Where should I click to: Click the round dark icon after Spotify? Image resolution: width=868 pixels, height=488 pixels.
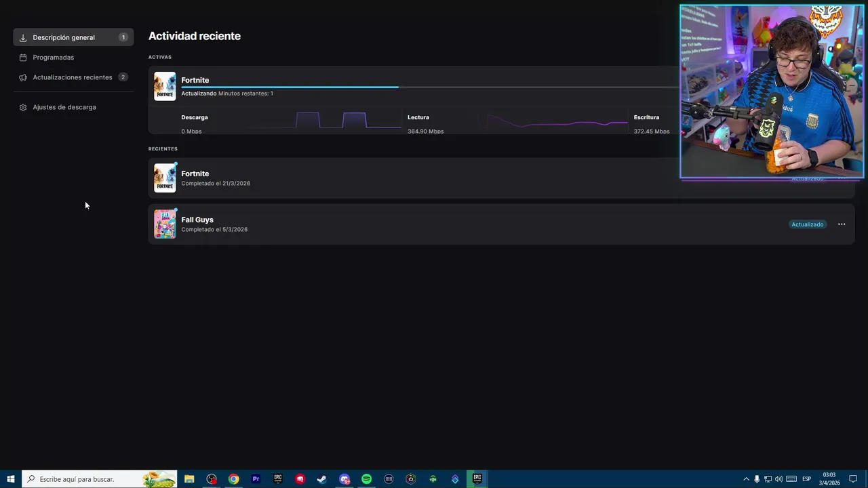pos(389,479)
